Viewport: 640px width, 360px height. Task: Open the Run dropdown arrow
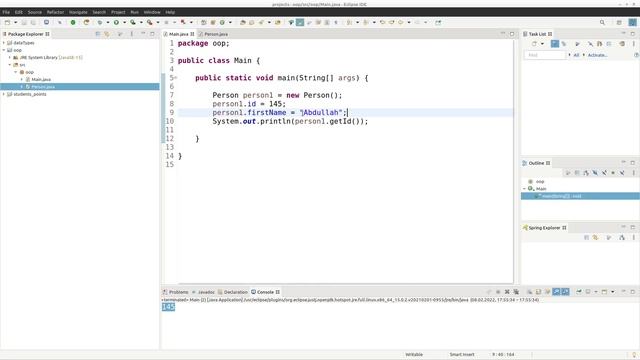[x=124, y=22]
